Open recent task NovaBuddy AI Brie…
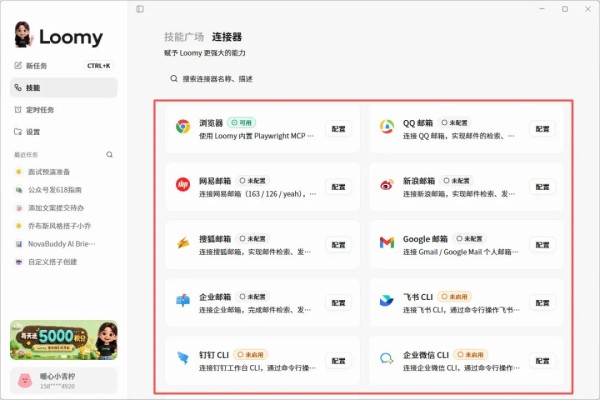Screen dimensions: 600x400 pyautogui.click(x=64, y=244)
